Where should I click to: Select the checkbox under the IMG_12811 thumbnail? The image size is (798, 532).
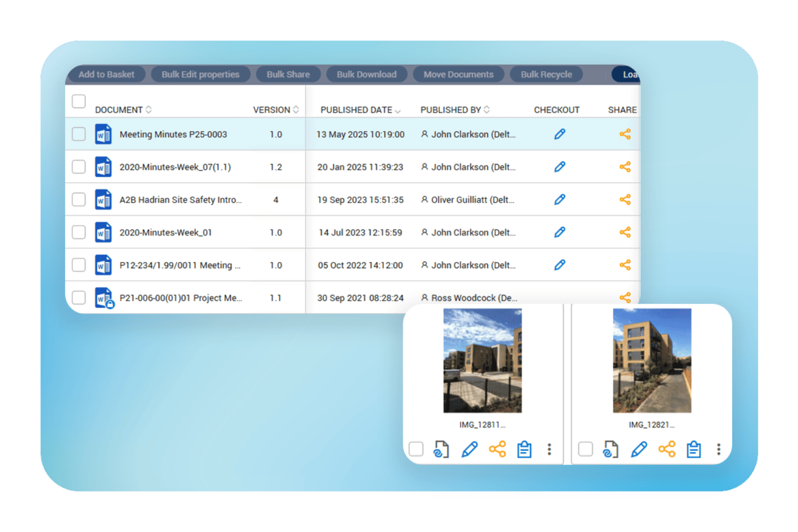(416, 448)
